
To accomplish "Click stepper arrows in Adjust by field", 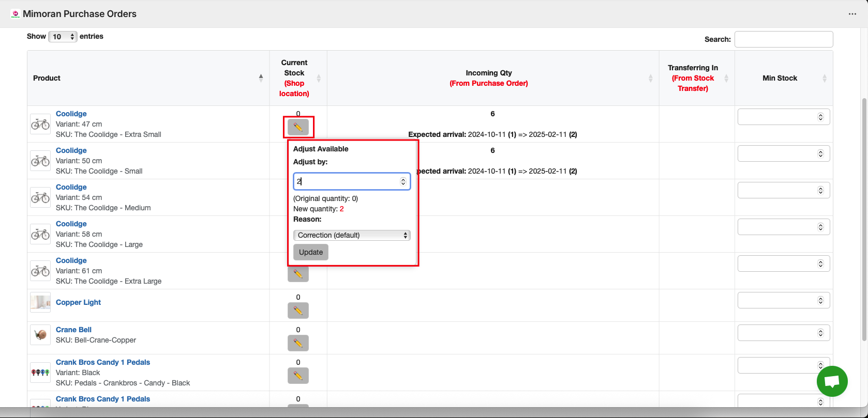I will 403,181.
